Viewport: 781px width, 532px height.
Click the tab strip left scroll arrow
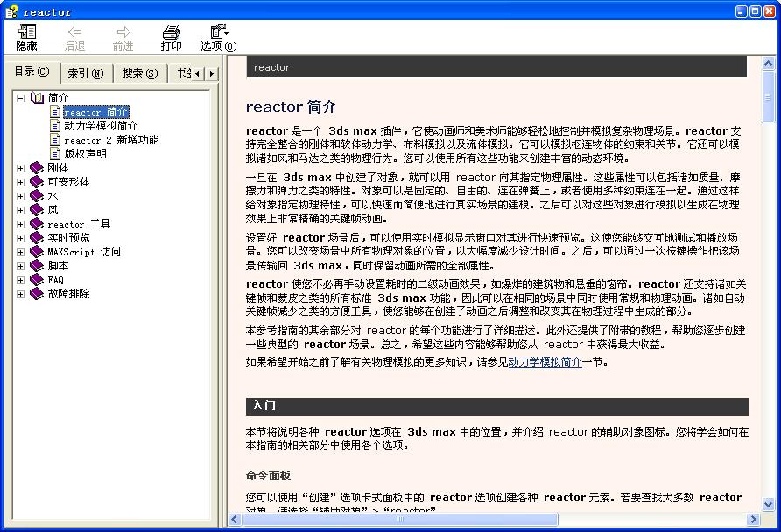pos(198,73)
